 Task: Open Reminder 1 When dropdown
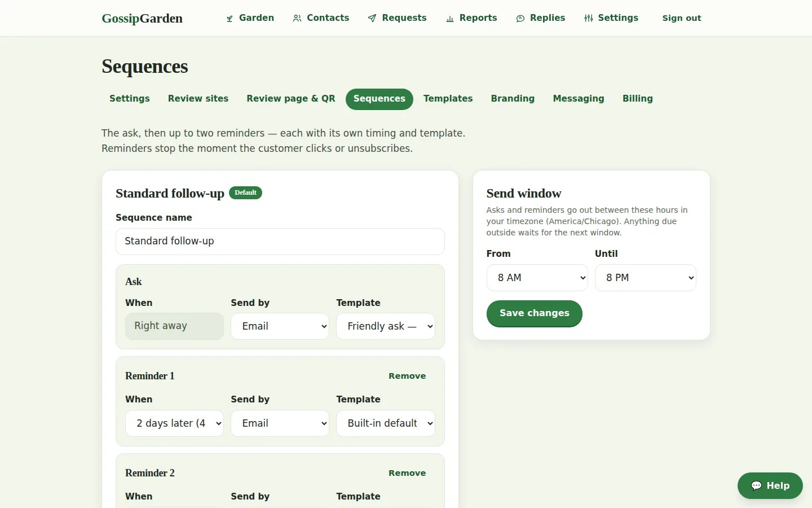point(174,423)
